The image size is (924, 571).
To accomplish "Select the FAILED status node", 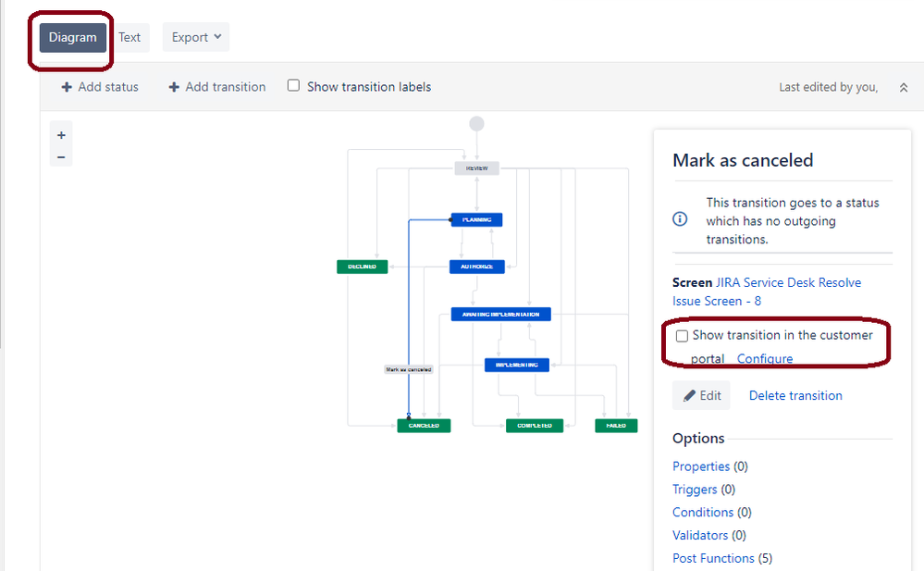I will point(616,426).
